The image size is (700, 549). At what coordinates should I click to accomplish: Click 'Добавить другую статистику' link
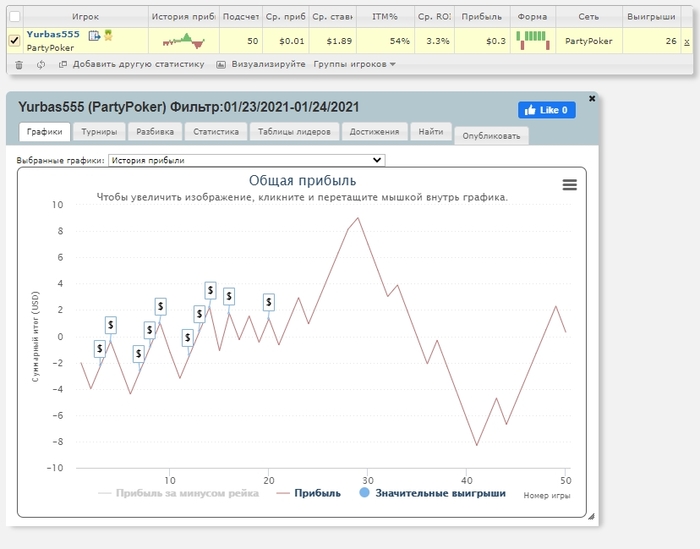point(138,64)
